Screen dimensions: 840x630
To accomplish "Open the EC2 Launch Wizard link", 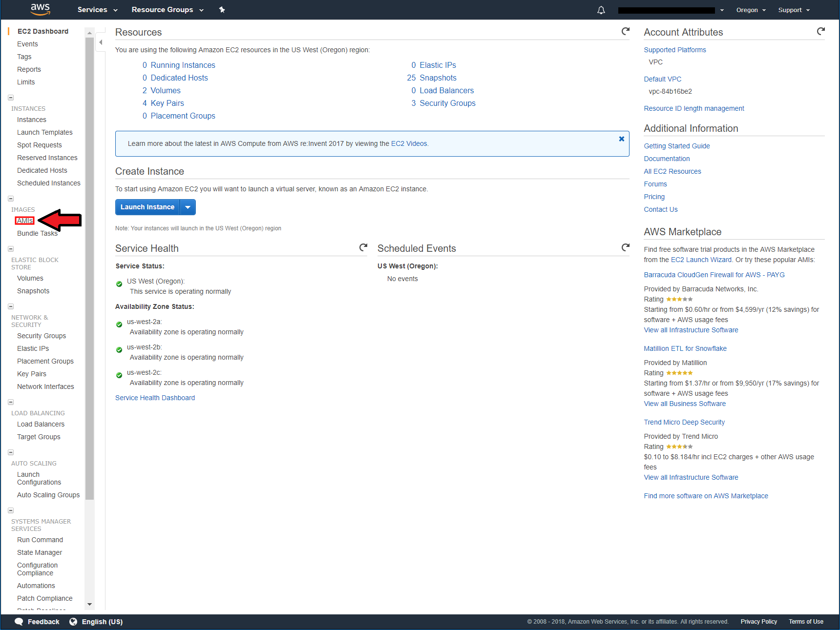I will (701, 260).
